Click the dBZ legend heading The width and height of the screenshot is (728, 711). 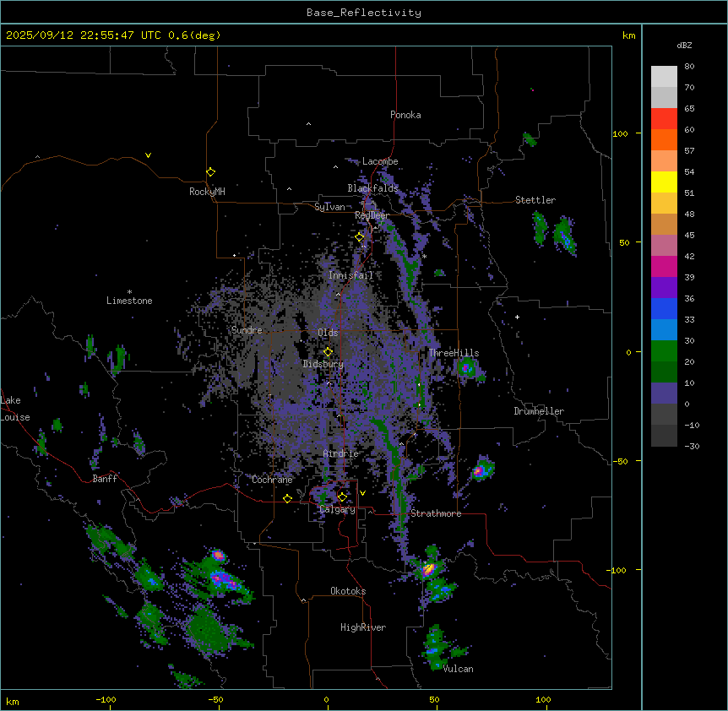pos(684,46)
